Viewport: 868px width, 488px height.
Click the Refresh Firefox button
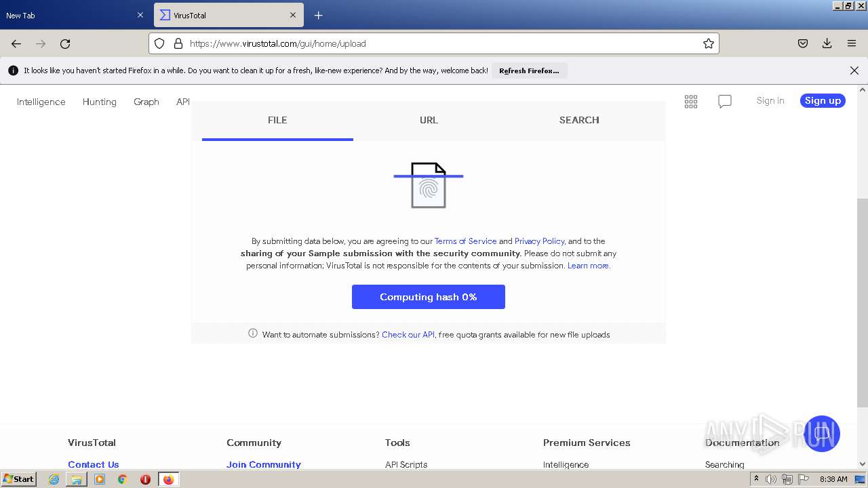(529, 70)
